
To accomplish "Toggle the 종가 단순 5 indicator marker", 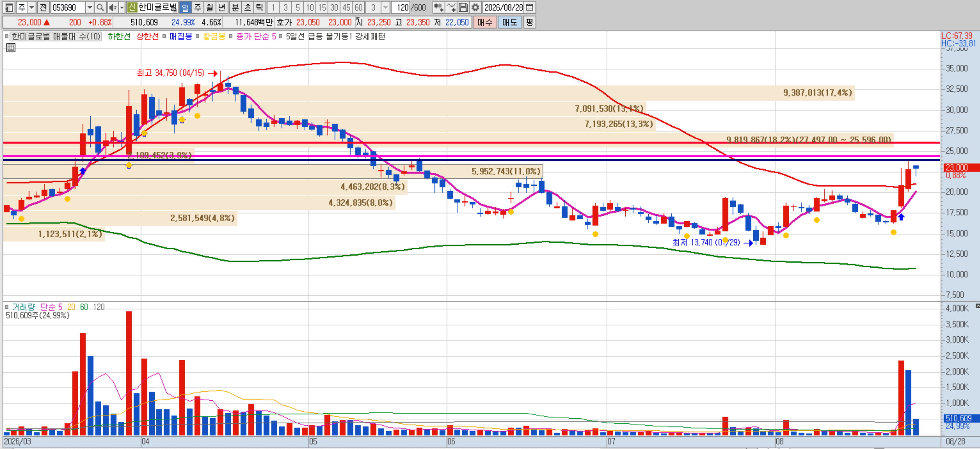I will [x=231, y=37].
